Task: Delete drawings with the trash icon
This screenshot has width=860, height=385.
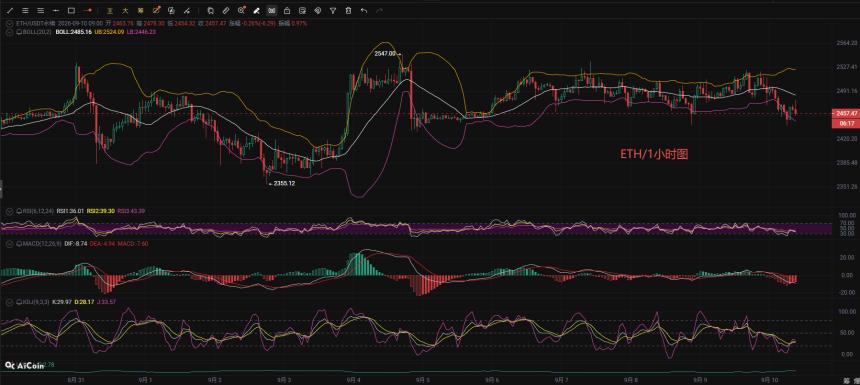Action: 348,10
